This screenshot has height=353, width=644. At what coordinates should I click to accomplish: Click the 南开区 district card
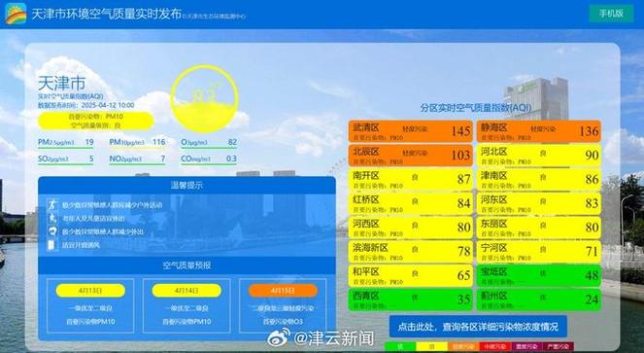411,179
